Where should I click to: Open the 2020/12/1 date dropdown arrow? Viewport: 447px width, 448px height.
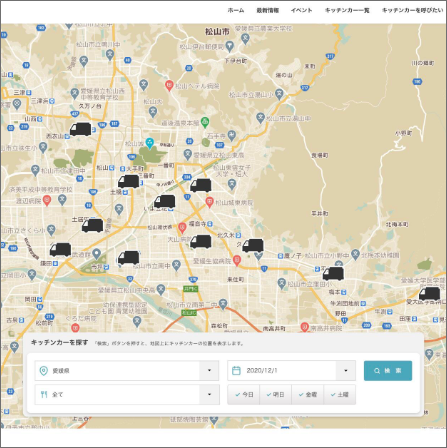346,370
